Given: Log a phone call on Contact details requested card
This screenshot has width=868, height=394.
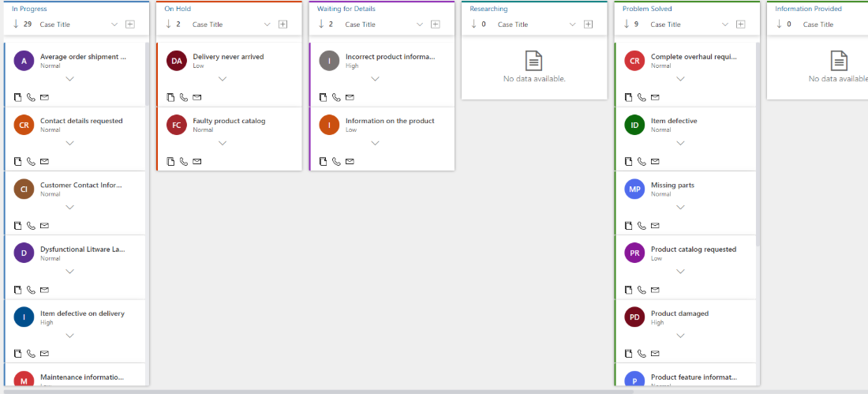Looking at the screenshot, I should pyautogui.click(x=31, y=162).
